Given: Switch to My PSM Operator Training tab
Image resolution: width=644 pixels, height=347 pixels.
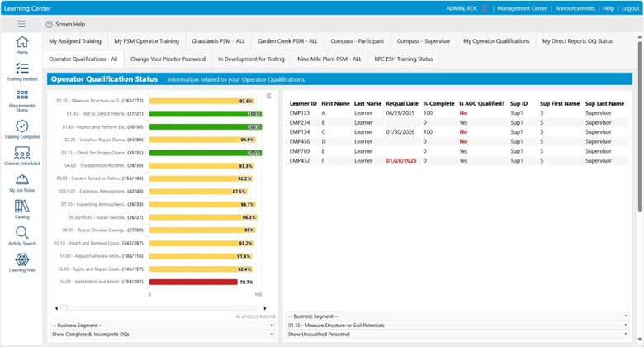Looking at the screenshot, I should pyautogui.click(x=146, y=40).
